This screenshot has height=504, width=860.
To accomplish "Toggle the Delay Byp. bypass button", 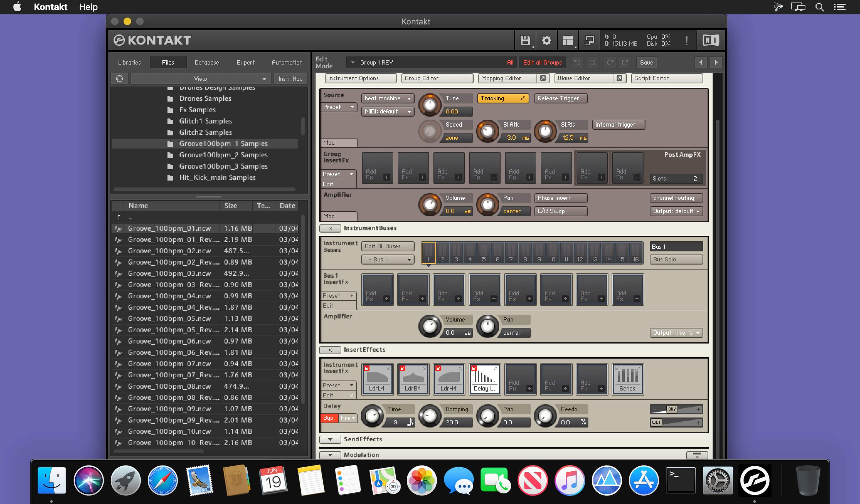I will 329,418.
